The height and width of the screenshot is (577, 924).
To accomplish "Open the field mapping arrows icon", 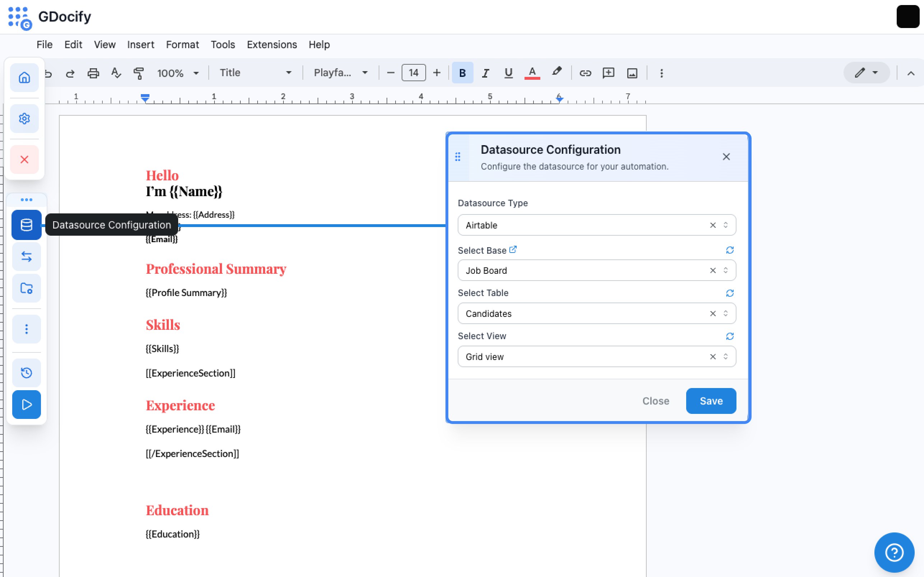I will tap(26, 257).
